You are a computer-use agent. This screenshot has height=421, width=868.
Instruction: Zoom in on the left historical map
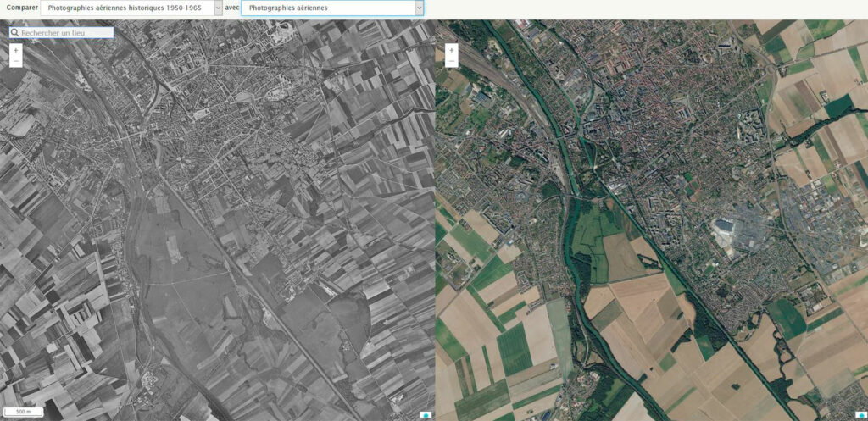pyautogui.click(x=15, y=50)
